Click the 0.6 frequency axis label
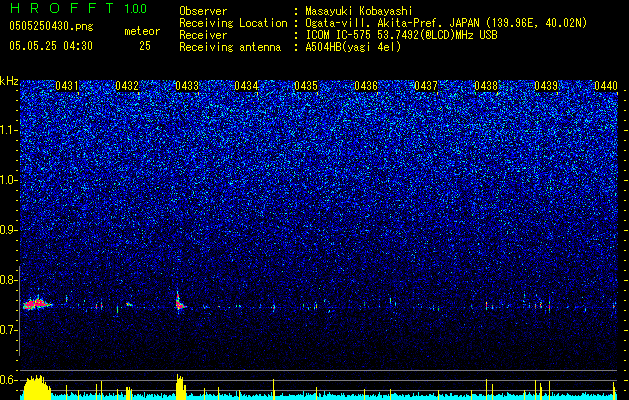This screenshot has width=629, height=400. [x=9, y=380]
